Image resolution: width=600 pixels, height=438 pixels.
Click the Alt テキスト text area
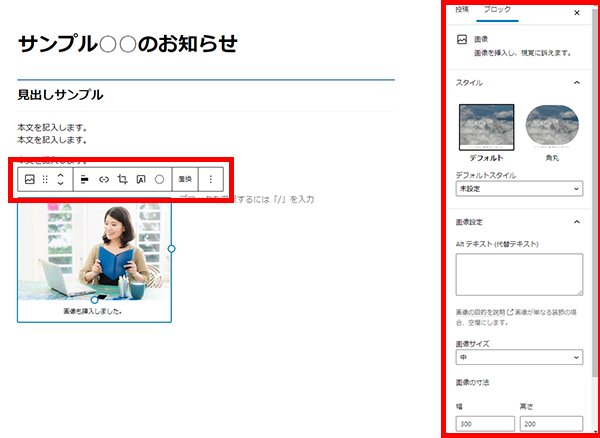point(518,274)
